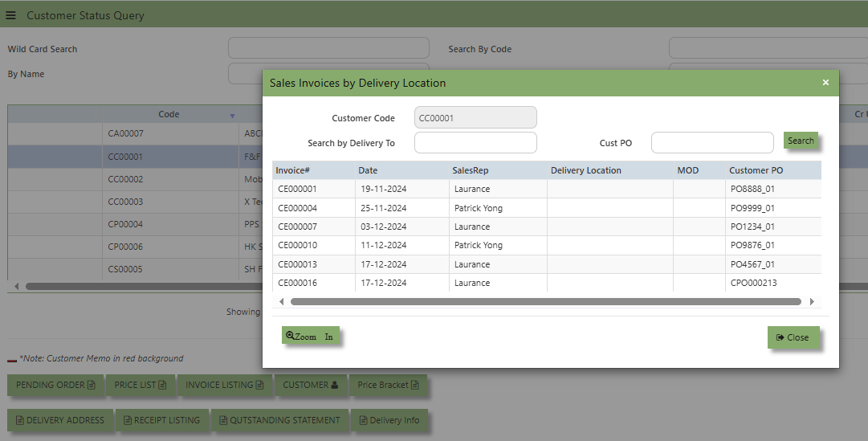Close the Sales Invoices dialog with X
Viewport: 868px width, 441px height.
(825, 83)
